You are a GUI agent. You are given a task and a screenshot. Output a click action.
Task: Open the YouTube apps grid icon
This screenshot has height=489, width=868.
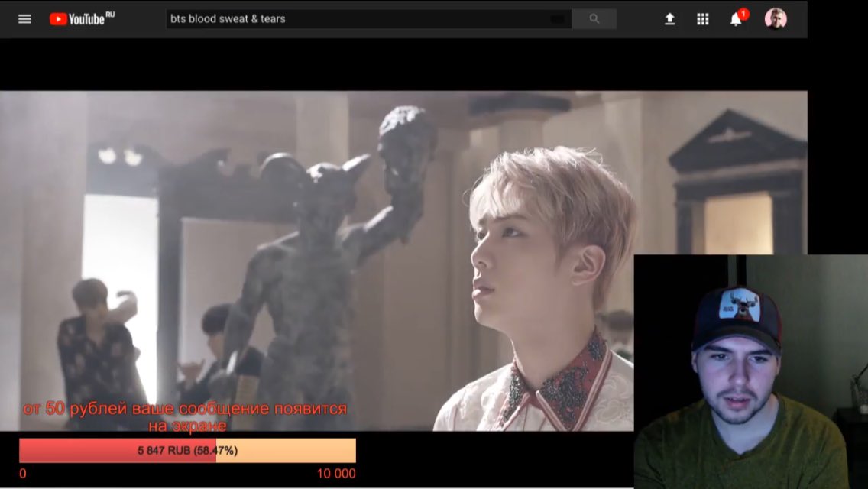coord(702,19)
